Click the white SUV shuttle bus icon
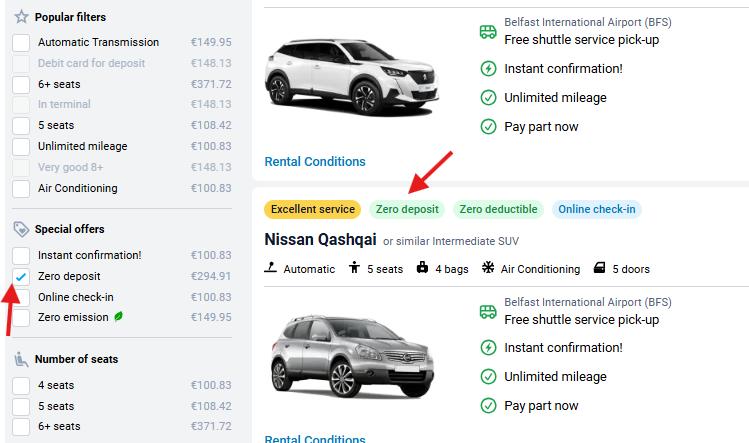This screenshot has width=749, height=443. tap(488, 32)
